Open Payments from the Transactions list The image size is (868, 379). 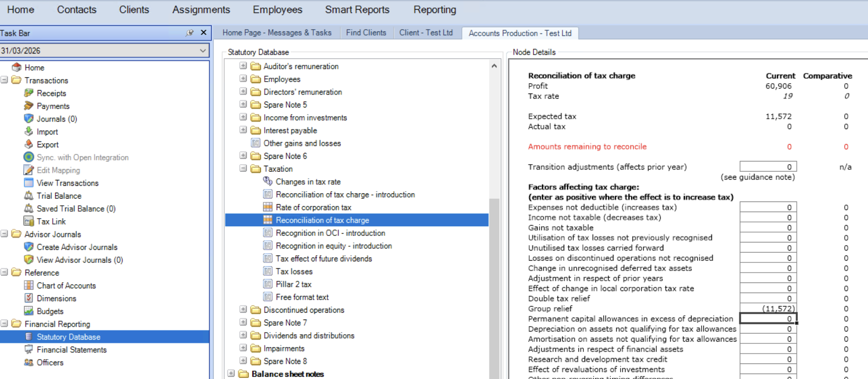tap(52, 106)
